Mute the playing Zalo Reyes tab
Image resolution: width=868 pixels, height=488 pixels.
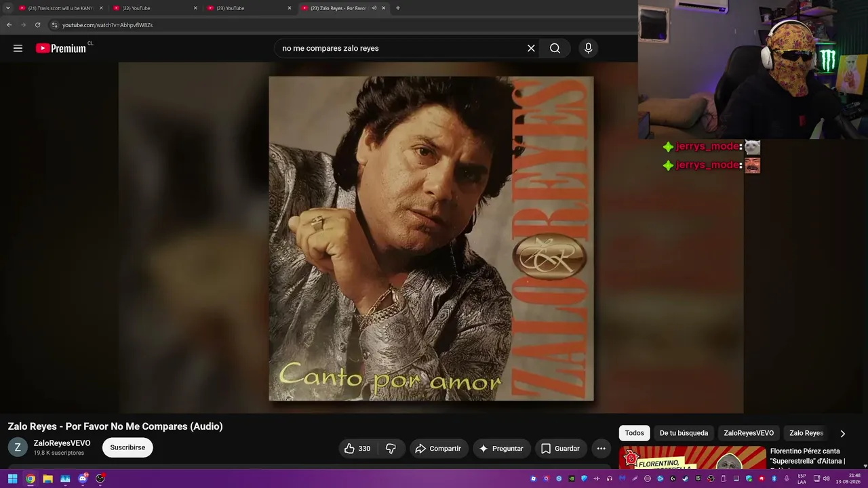374,8
